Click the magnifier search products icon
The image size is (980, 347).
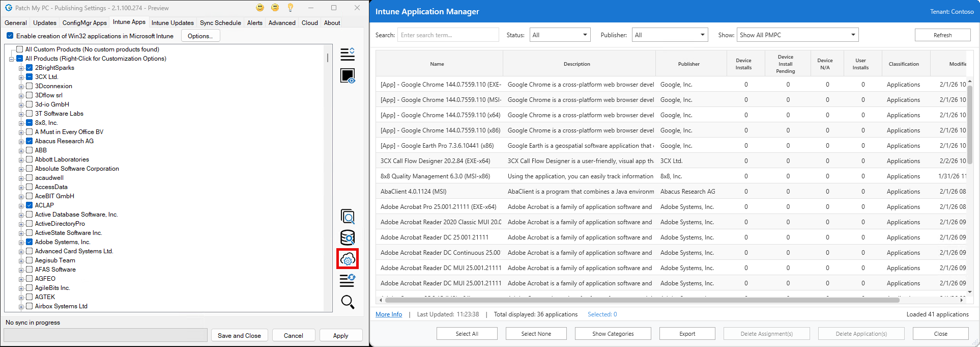(348, 302)
